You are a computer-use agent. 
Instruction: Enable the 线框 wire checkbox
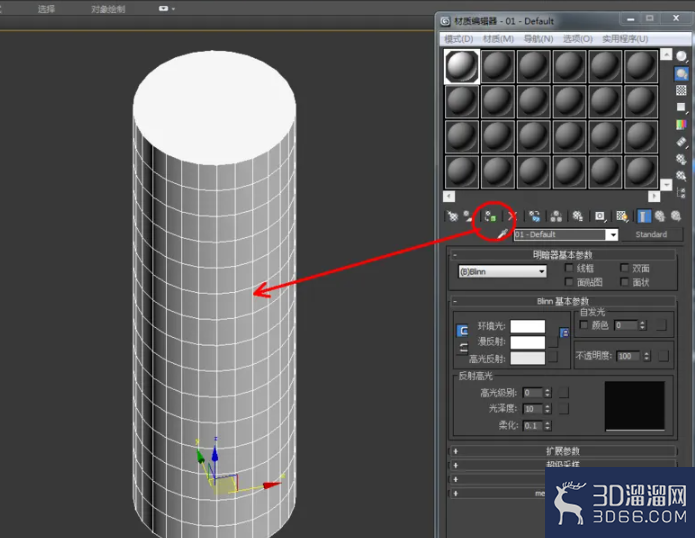[x=569, y=268]
